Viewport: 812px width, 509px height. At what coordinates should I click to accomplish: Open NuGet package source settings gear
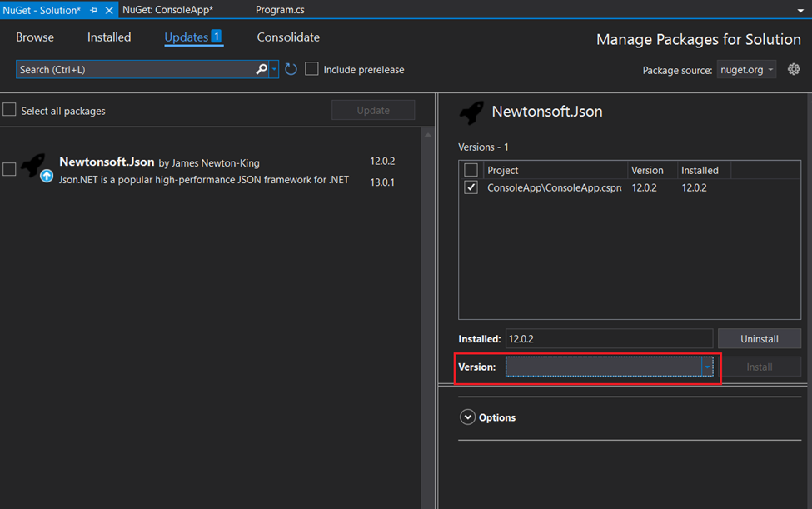793,69
